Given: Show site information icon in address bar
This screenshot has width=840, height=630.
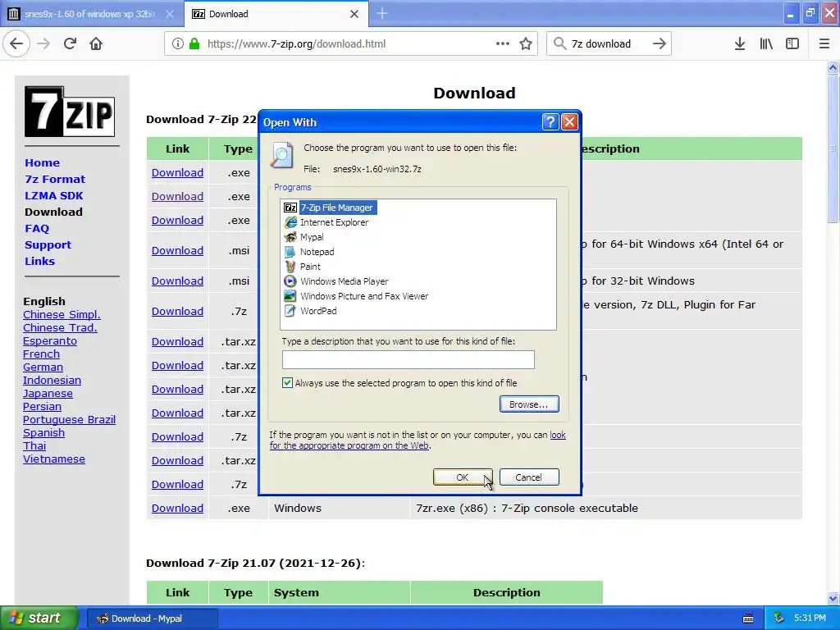Looking at the screenshot, I should coord(177,44).
